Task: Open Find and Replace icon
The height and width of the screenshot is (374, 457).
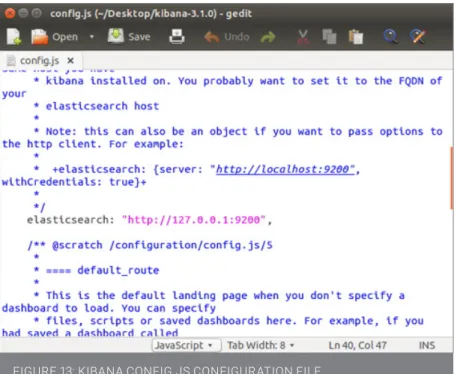Action: tap(418, 37)
